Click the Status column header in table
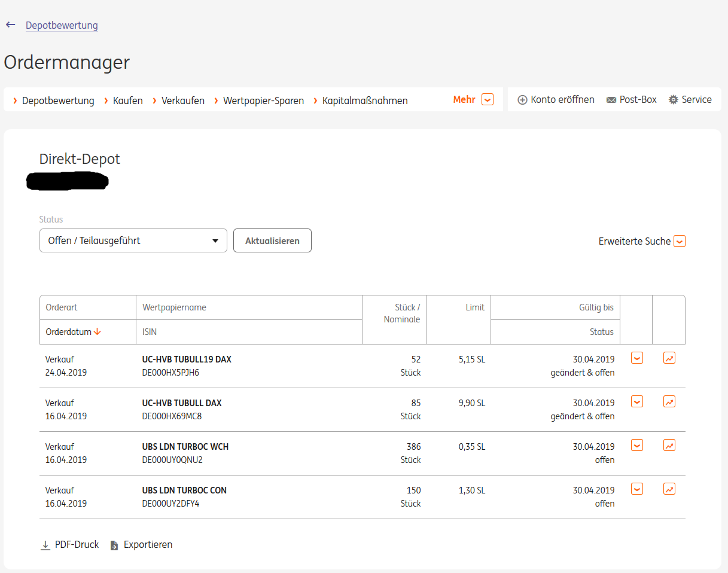The height and width of the screenshot is (573, 728). click(x=602, y=332)
